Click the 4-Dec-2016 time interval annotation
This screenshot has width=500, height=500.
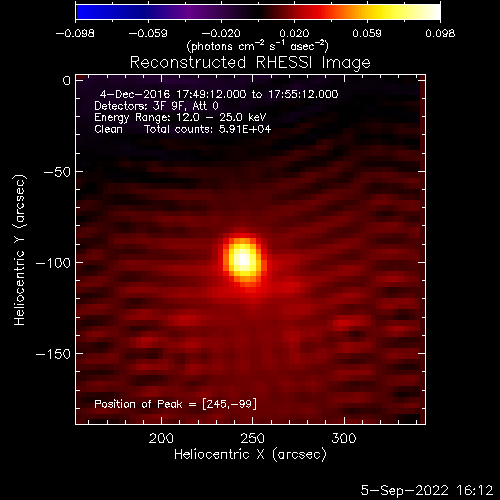coord(219,94)
